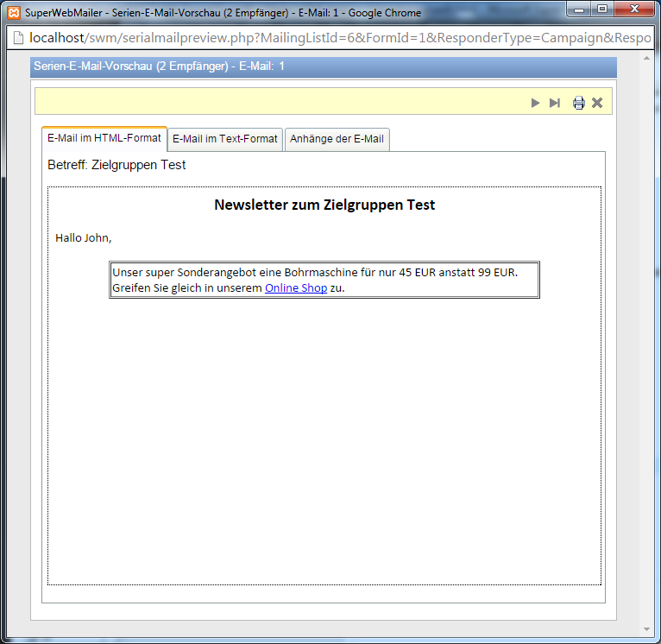Click the page icon in address bar

click(17, 38)
